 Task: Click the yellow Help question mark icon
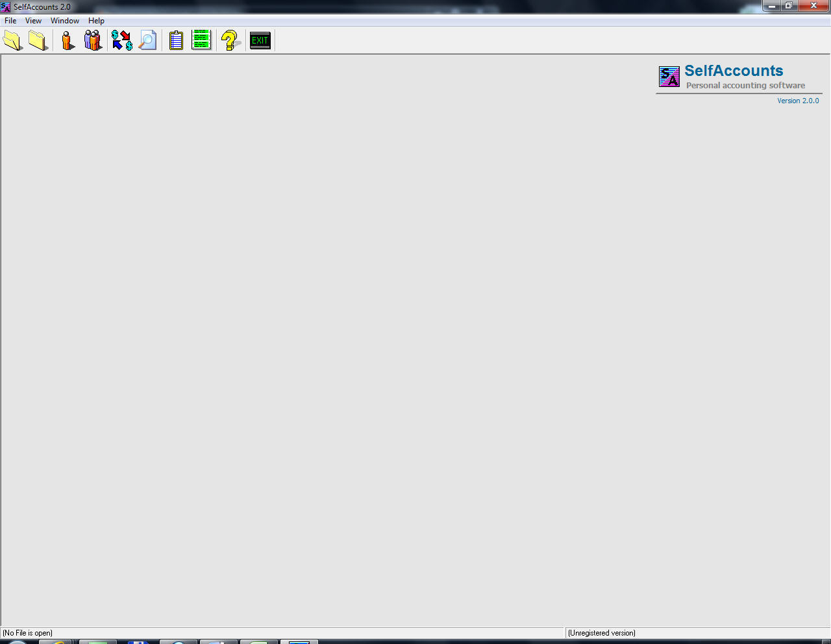tap(230, 40)
